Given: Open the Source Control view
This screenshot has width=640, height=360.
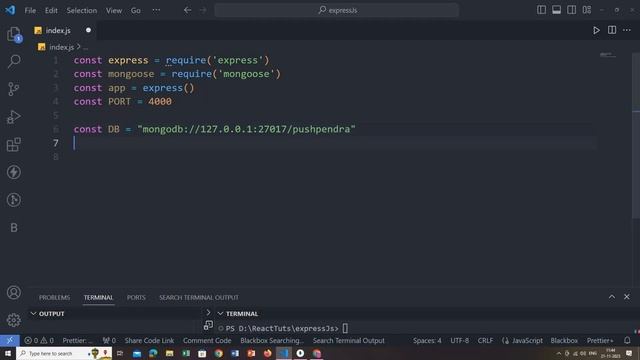Looking at the screenshot, I should 13,89.
